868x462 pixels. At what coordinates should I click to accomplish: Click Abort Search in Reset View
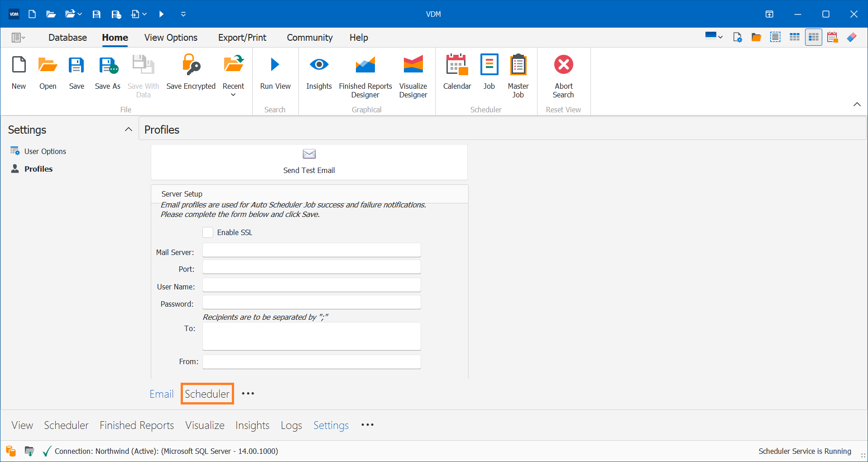[564, 77]
